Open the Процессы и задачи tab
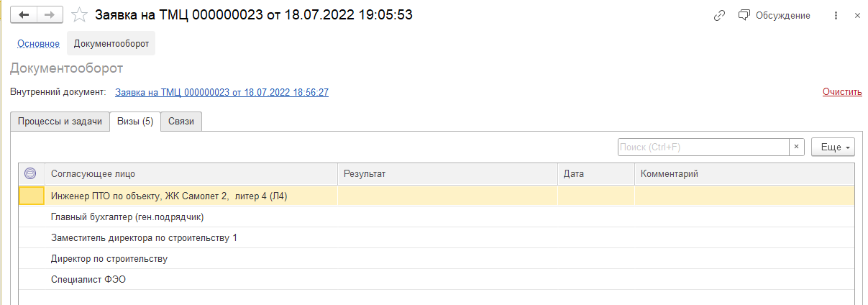The width and height of the screenshot is (868, 305). pos(60,122)
